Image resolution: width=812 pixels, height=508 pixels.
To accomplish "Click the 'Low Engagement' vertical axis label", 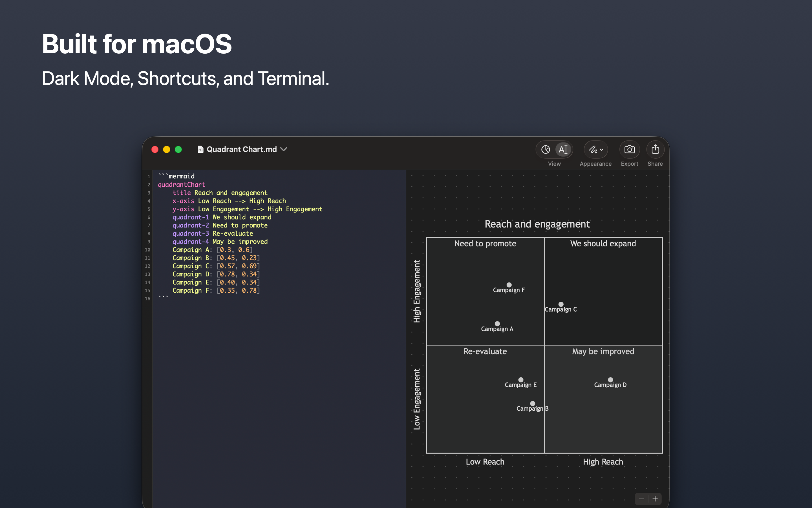I will pos(417,399).
